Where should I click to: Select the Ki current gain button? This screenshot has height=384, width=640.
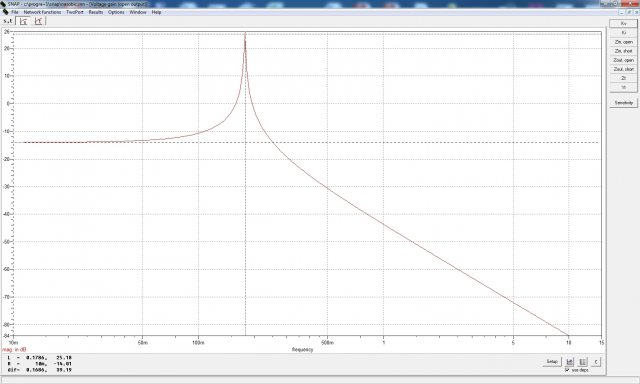(623, 33)
